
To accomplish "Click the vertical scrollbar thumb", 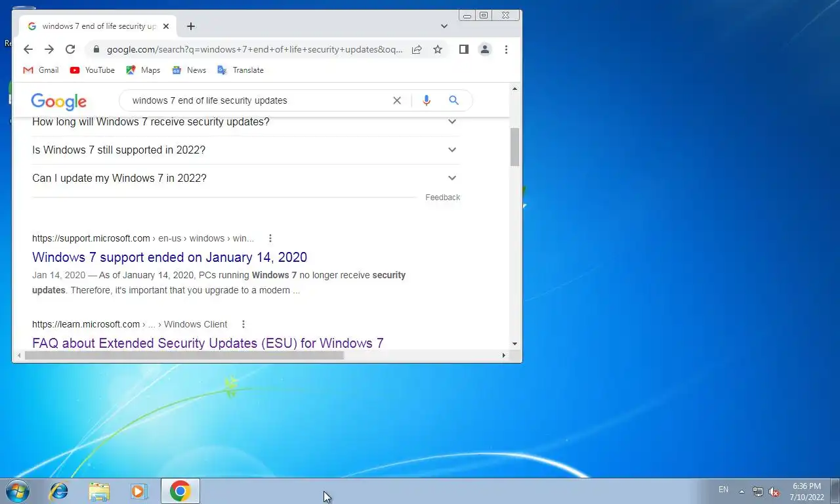I will (514, 147).
